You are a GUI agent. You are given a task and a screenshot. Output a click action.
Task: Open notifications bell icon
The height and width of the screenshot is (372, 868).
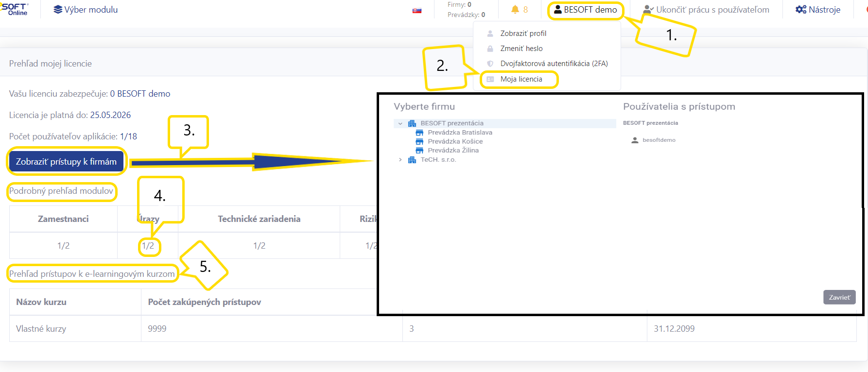point(515,10)
